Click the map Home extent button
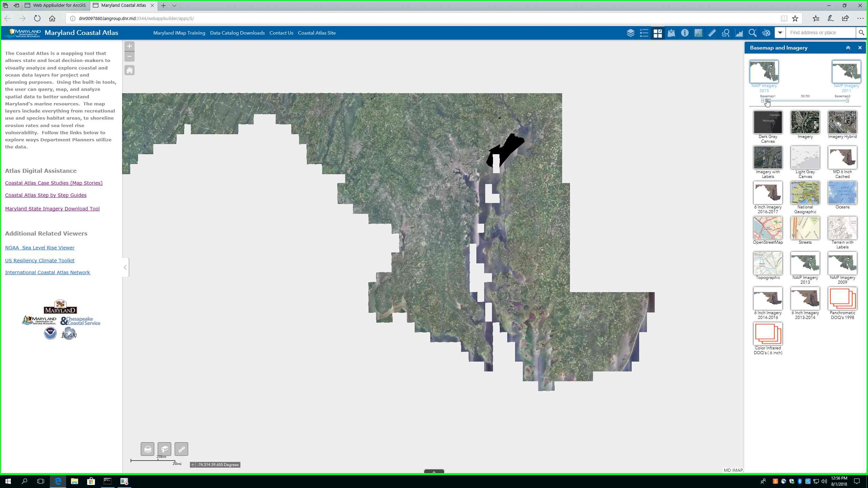This screenshot has width=868, height=488. [x=130, y=70]
